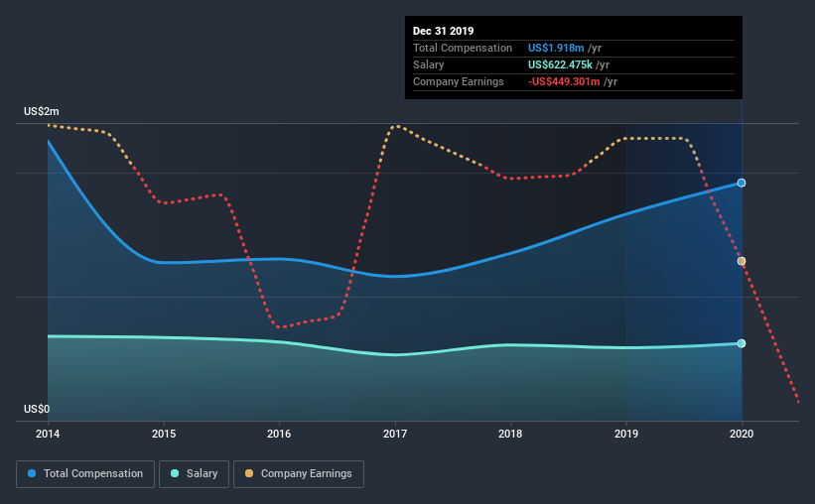
Task: Select the 2020 x-axis label
Action: (742, 434)
